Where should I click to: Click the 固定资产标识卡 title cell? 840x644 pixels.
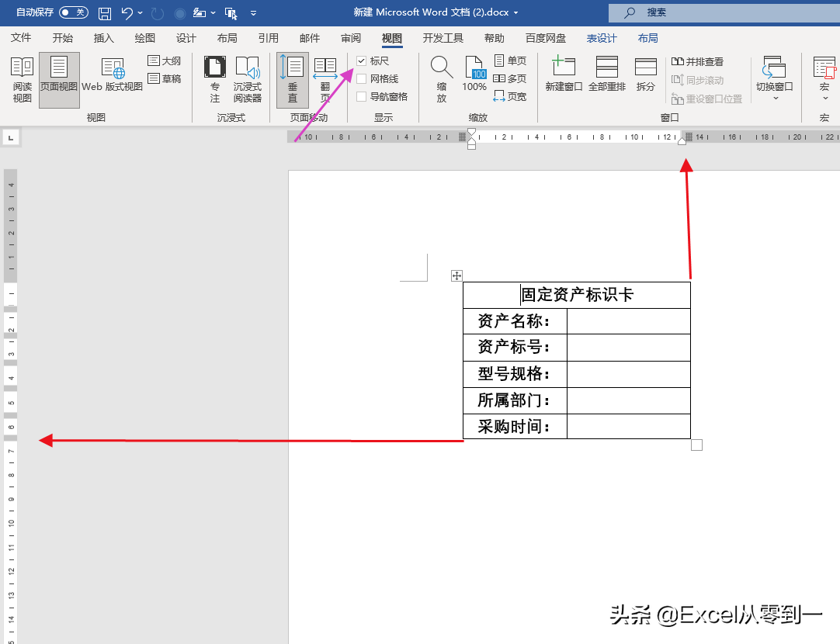tap(576, 295)
